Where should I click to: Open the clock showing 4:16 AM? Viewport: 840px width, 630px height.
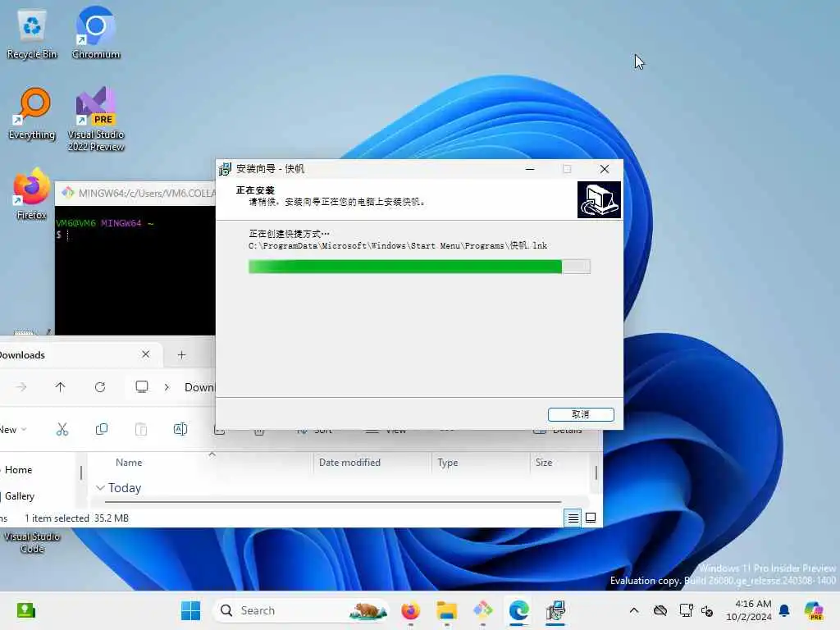pos(749,610)
